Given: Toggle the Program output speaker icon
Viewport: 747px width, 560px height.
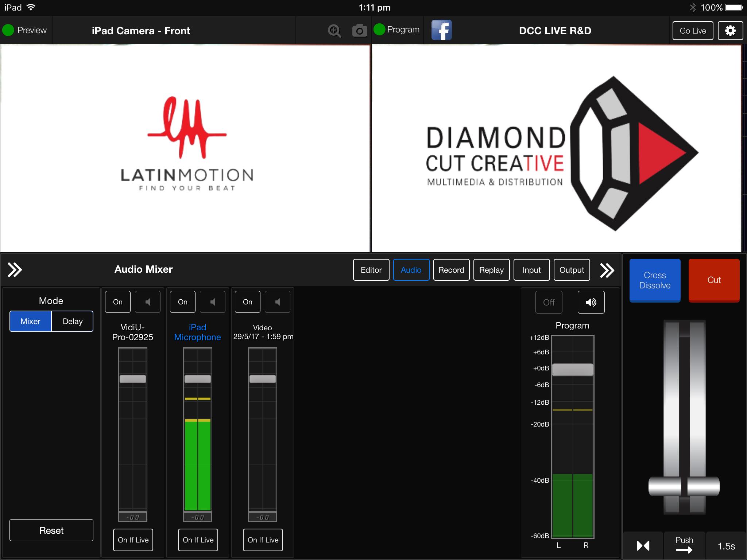Looking at the screenshot, I should click(x=591, y=302).
